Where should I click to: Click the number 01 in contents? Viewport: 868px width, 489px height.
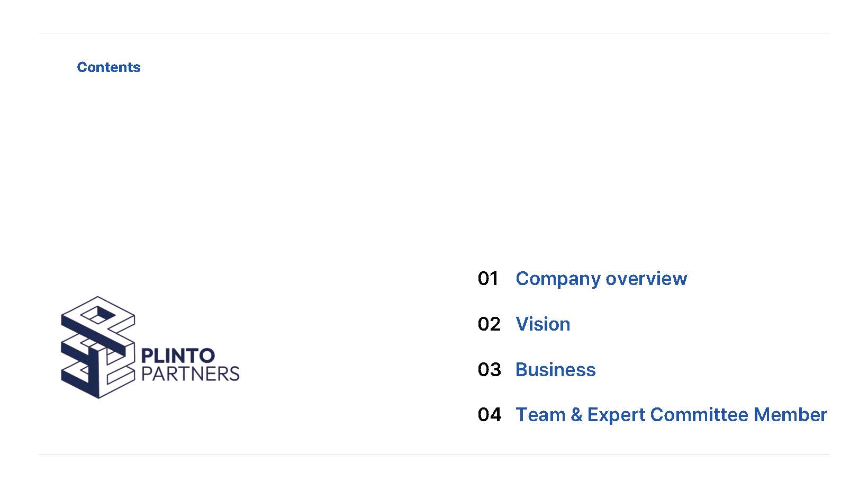[488, 279]
